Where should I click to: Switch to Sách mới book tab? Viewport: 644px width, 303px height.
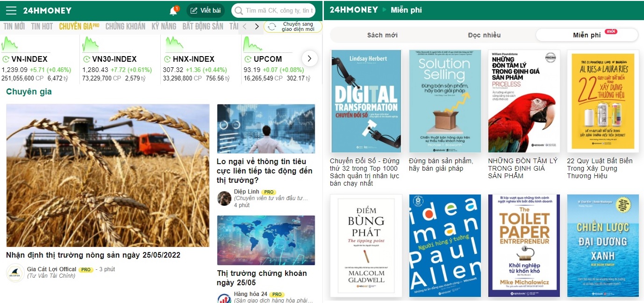pyautogui.click(x=382, y=35)
